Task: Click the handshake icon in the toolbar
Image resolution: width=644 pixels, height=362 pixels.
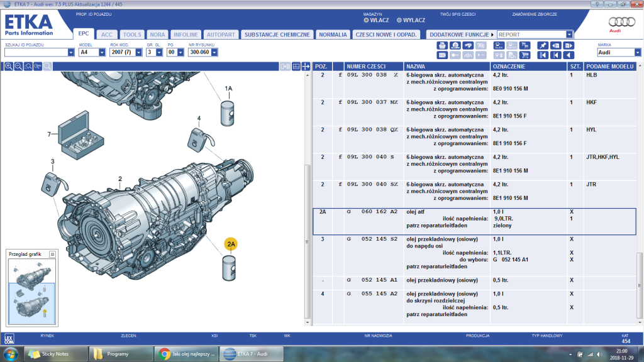Action: 468,45
